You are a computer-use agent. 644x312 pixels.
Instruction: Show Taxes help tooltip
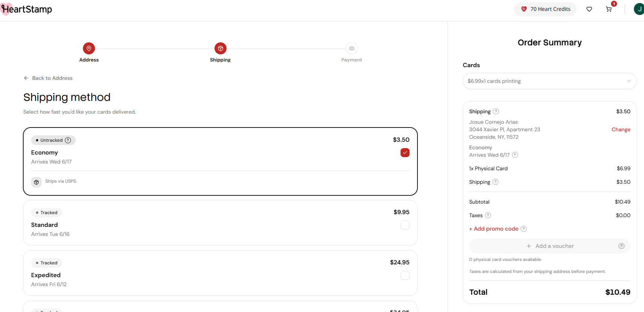click(x=488, y=215)
